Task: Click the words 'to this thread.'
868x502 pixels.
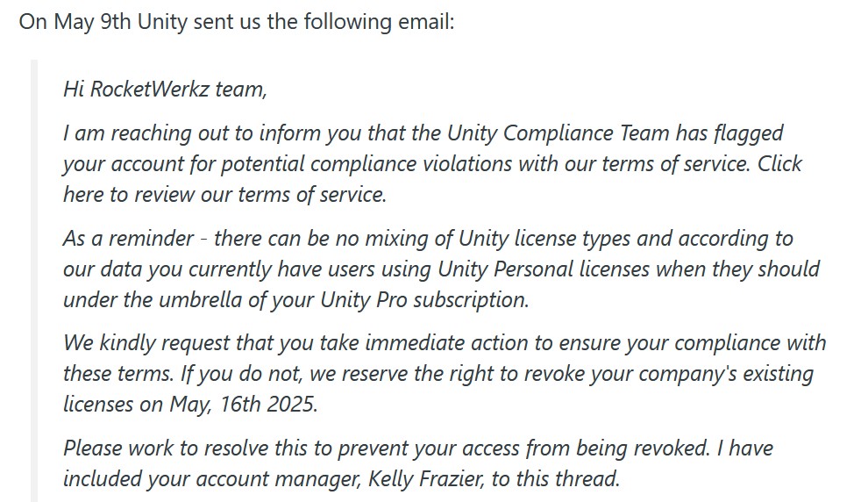Action: pos(555,478)
